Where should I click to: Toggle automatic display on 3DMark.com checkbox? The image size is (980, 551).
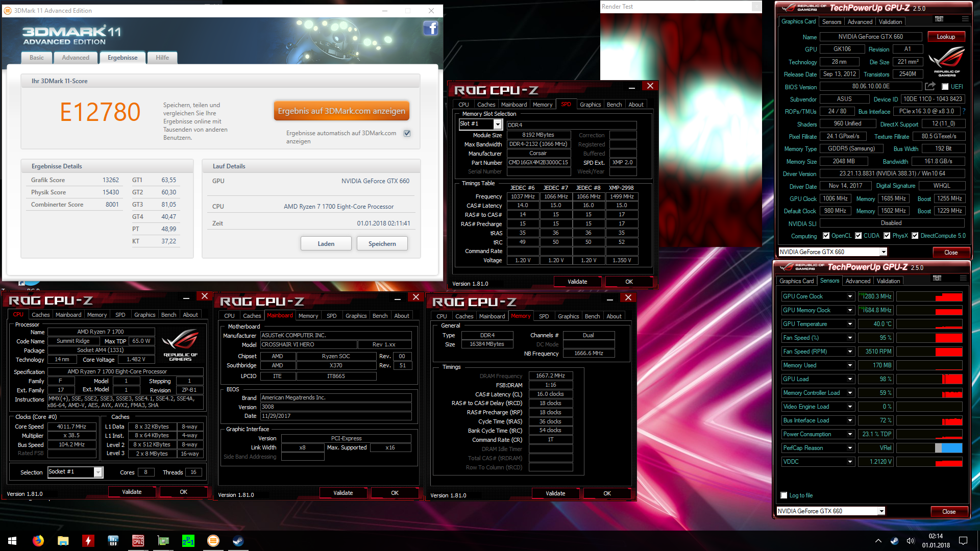[x=407, y=133]
